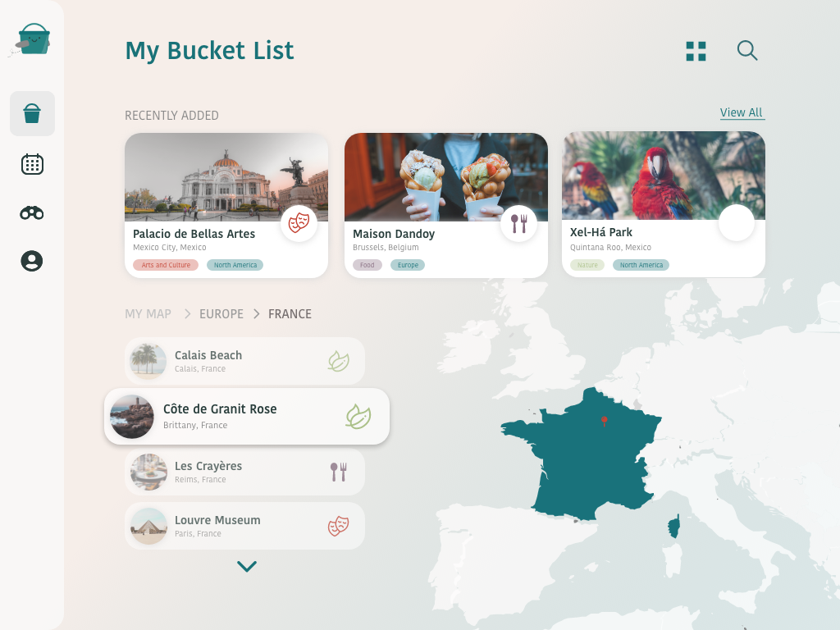
Task: Open the bucket list sidebar icon
Action: pyautogui.click(x=32, y=113)
